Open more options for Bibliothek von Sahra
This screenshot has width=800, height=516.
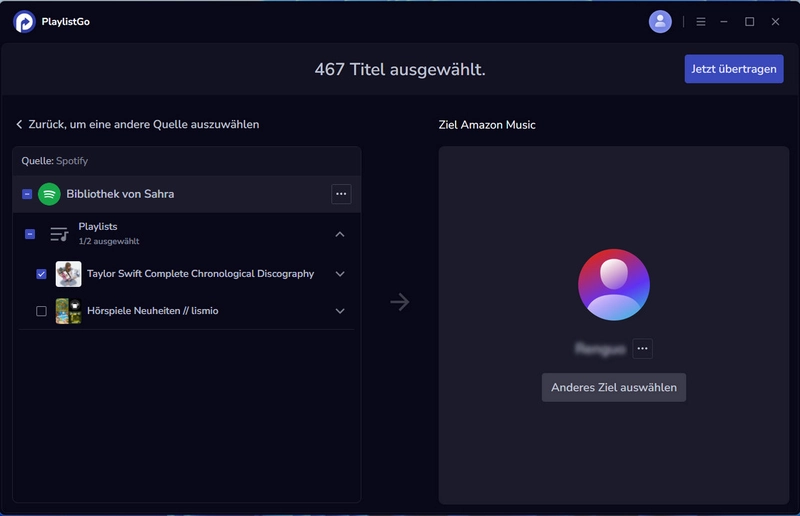pos(341,194)
